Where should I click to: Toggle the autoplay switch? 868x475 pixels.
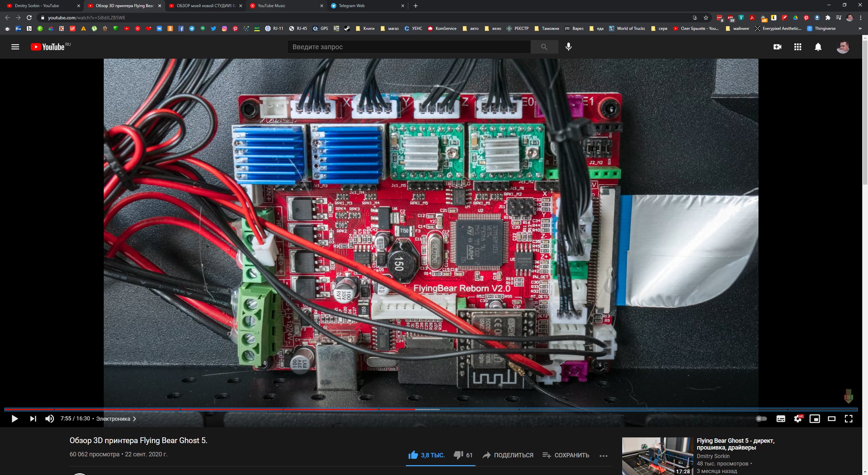[761, 418]
